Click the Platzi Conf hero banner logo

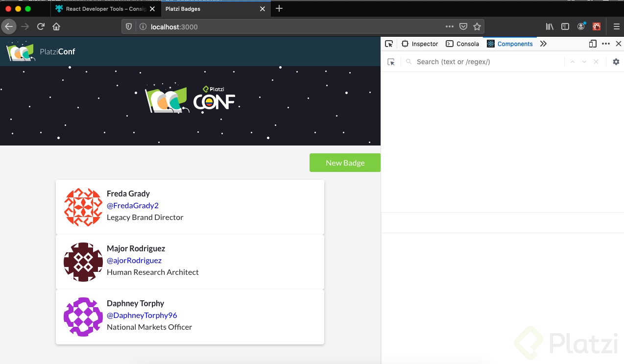point(190,98)
